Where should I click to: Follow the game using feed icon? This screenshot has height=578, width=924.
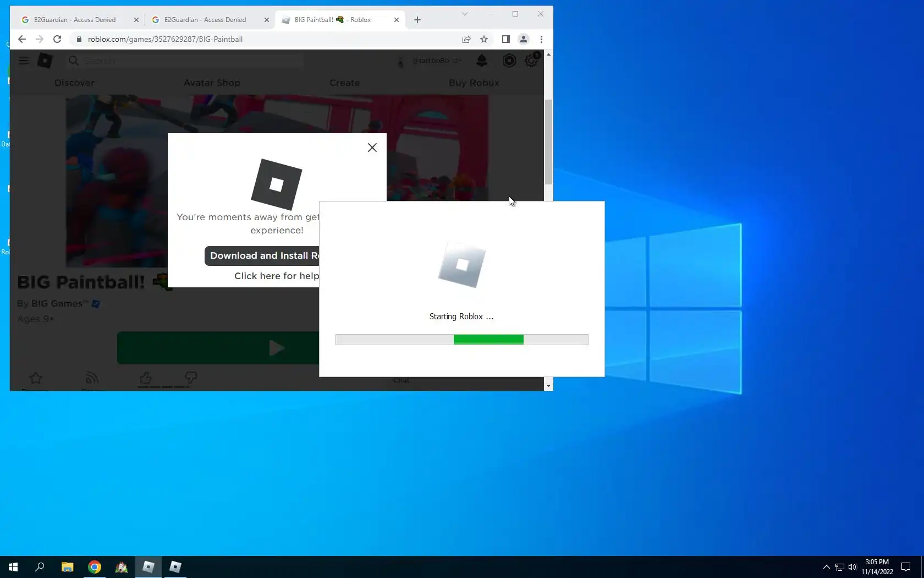92,378
